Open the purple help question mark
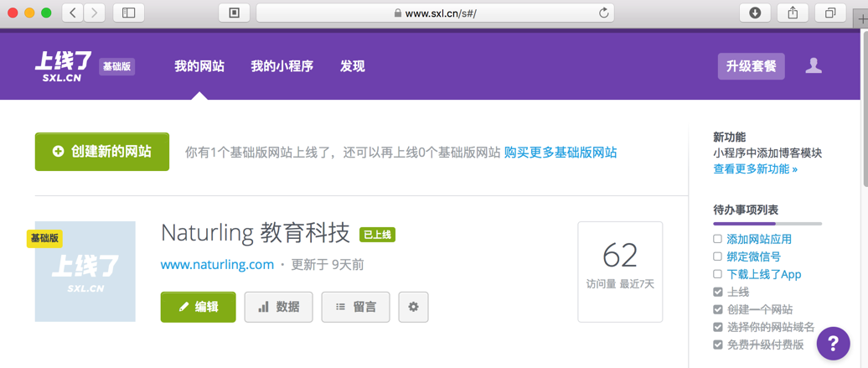 click(833, 343)
